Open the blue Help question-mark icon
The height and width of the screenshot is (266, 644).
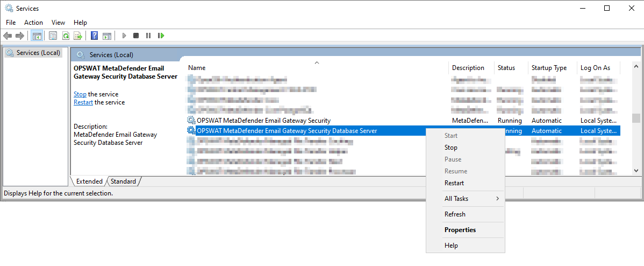coord(95,36)
